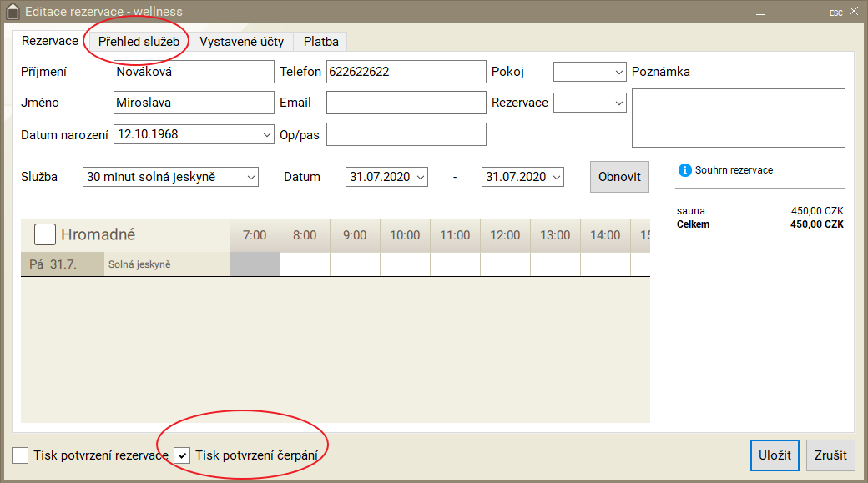Close the dialog with the ESC X button
The image size is (868, 483).
pos(853,12)
